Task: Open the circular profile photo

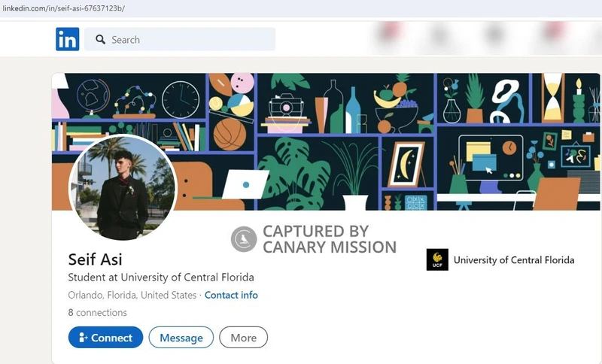Action: tap(123, 187)
